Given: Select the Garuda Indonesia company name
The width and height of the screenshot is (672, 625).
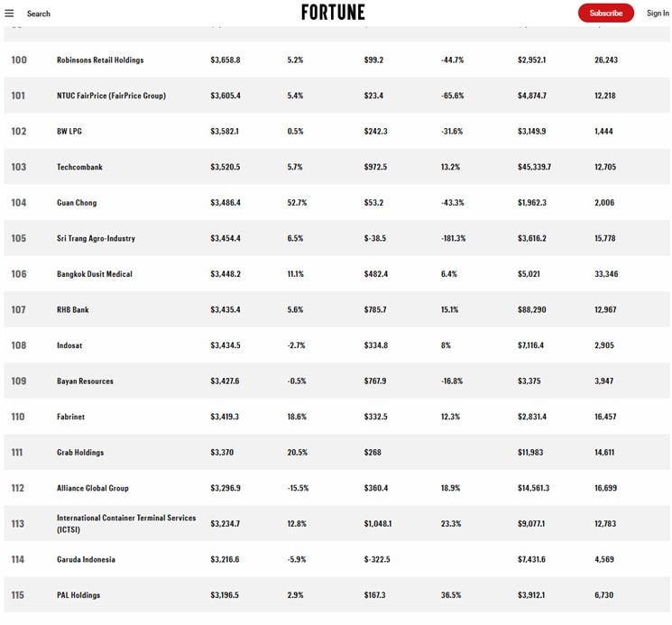Looking at the screenshot, I should 87,559.
